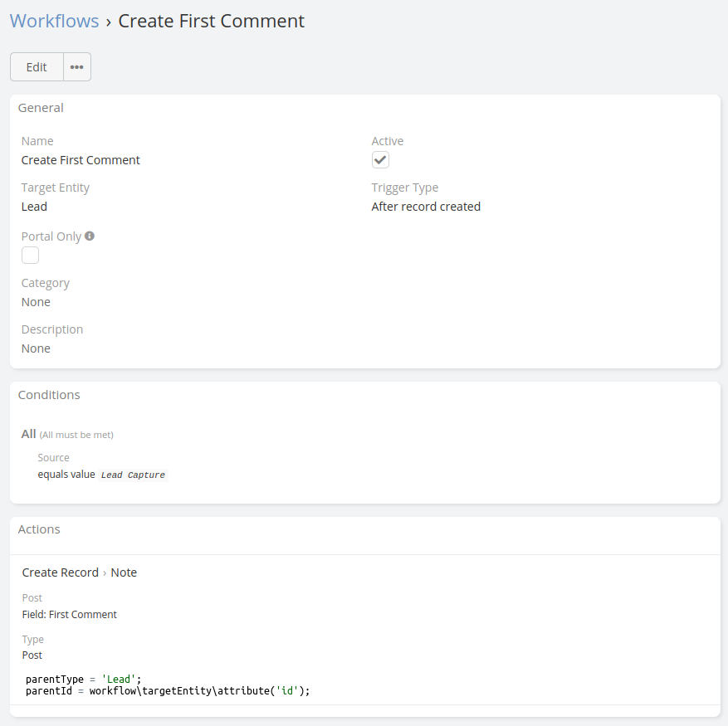Toggle the Active checkbox
The image size is (728, 726).
(380, 160)
